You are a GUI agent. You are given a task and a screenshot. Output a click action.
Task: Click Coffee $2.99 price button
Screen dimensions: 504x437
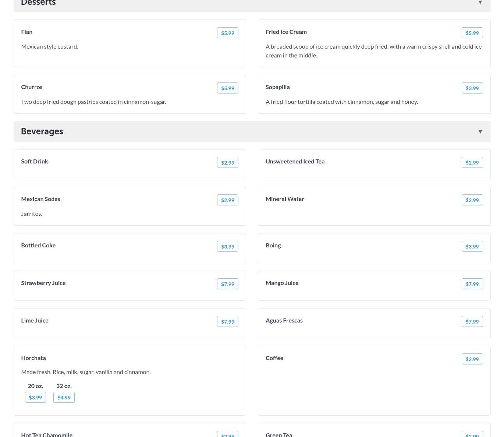[472, 359]
